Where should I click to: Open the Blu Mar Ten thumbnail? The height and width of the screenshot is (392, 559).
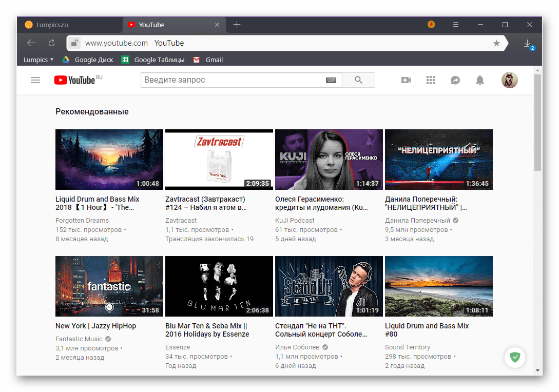219,286
